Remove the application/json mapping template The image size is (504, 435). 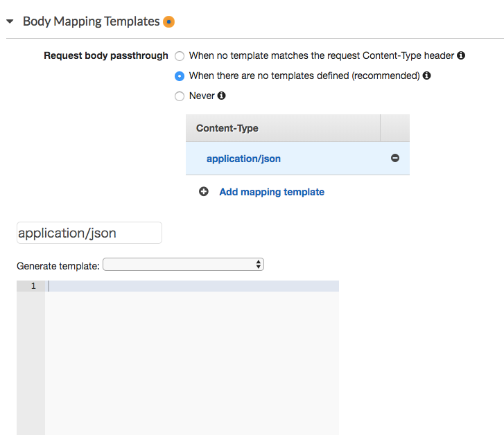coord(395,159)
